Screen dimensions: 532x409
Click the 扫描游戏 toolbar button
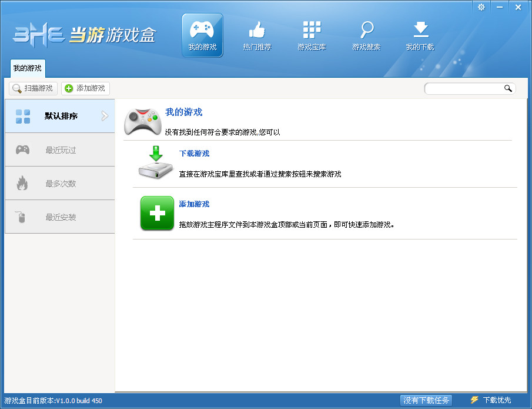coord(32,88)
